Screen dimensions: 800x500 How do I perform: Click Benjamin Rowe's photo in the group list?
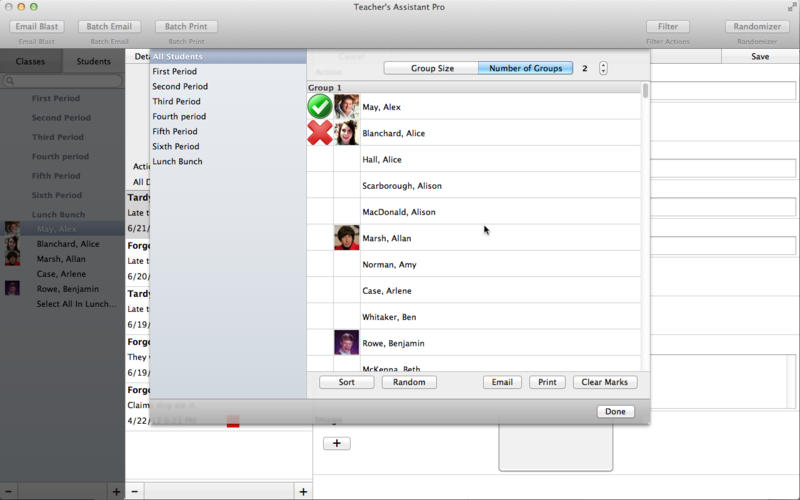click(x=346, y=343)
